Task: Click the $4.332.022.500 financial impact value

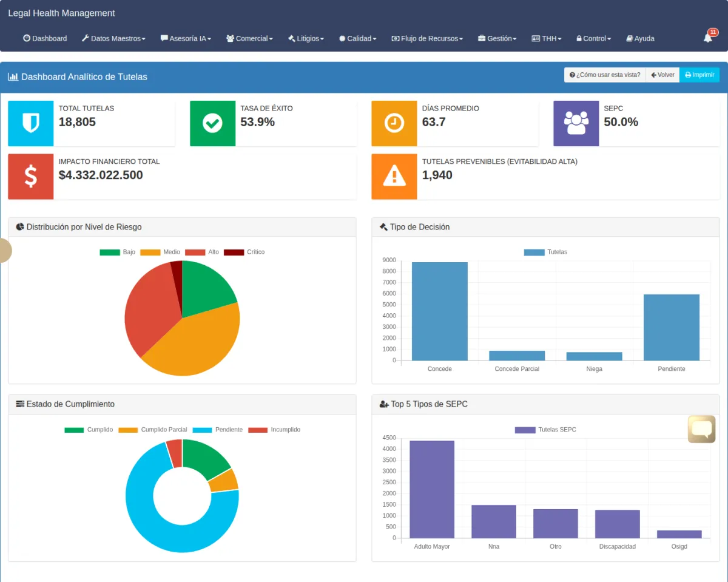Action: (x=101, y=175)
